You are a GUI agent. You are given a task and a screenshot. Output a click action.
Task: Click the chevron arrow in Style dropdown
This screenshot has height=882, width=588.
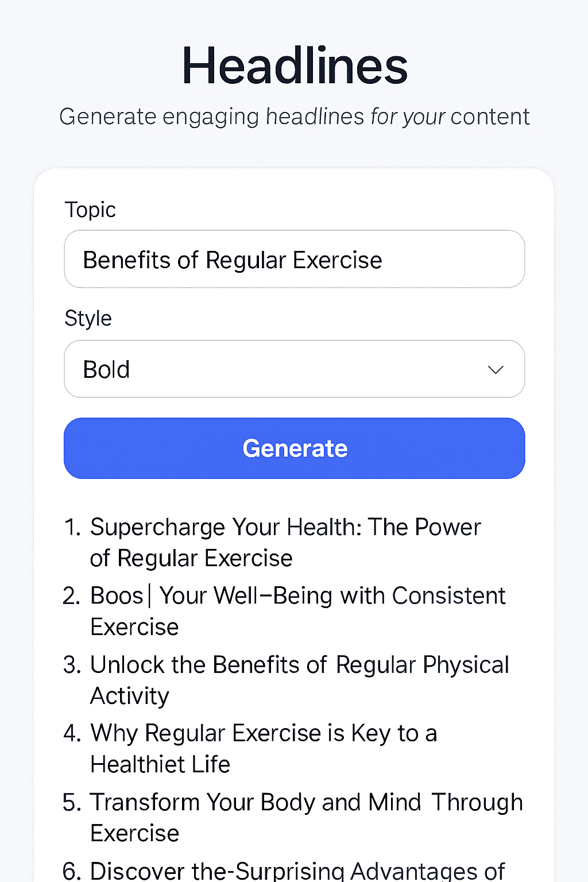coord(495,370)
